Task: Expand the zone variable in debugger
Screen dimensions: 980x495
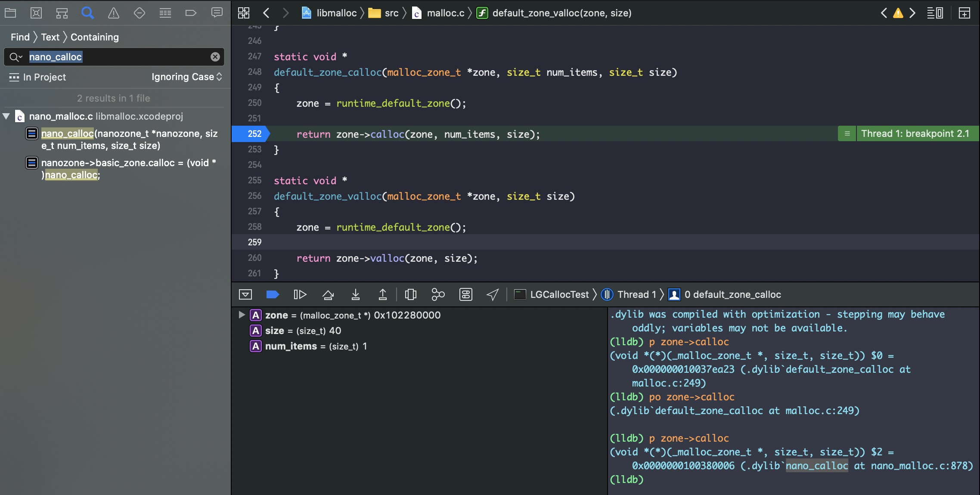Action: point(242,315)
